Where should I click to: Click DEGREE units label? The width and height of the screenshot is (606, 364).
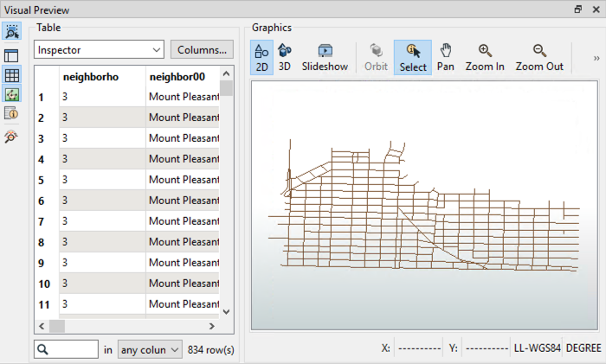tap(583, 348)
